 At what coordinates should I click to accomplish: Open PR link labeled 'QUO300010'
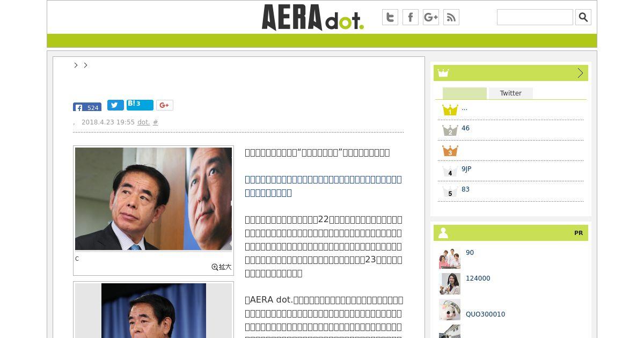pyautogui.click(x=485, y=314)
